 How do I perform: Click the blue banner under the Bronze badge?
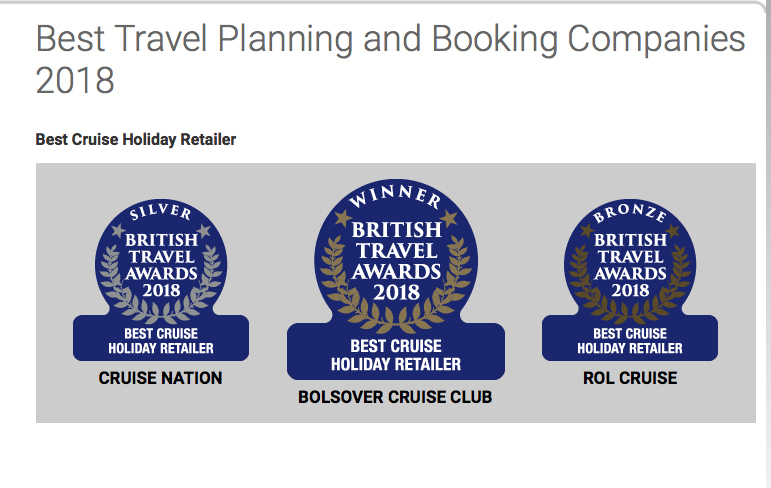click(x=629, y=340)
